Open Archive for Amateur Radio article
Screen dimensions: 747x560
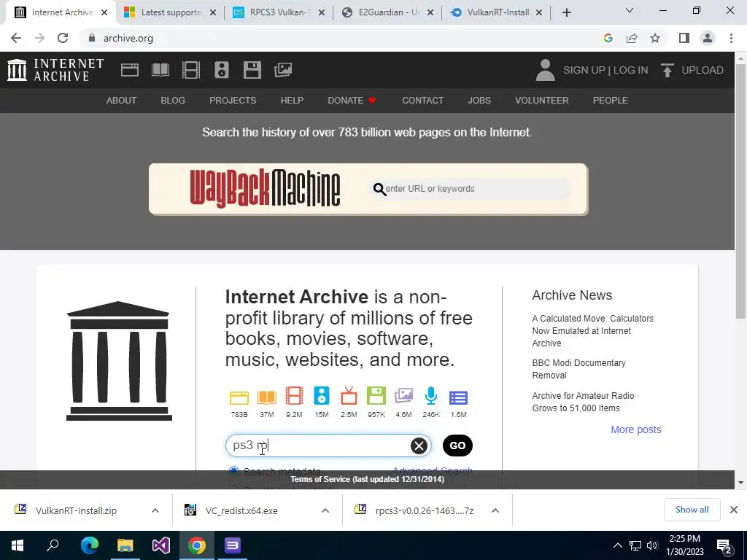[x=583, y=402]
